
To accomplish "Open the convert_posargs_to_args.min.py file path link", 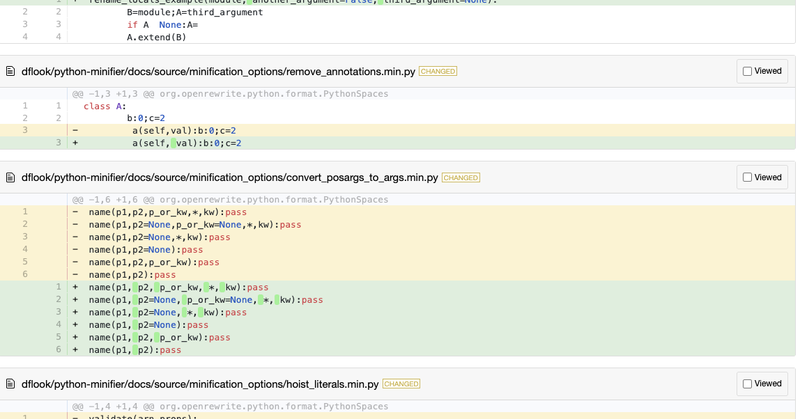I will (229, 178).
